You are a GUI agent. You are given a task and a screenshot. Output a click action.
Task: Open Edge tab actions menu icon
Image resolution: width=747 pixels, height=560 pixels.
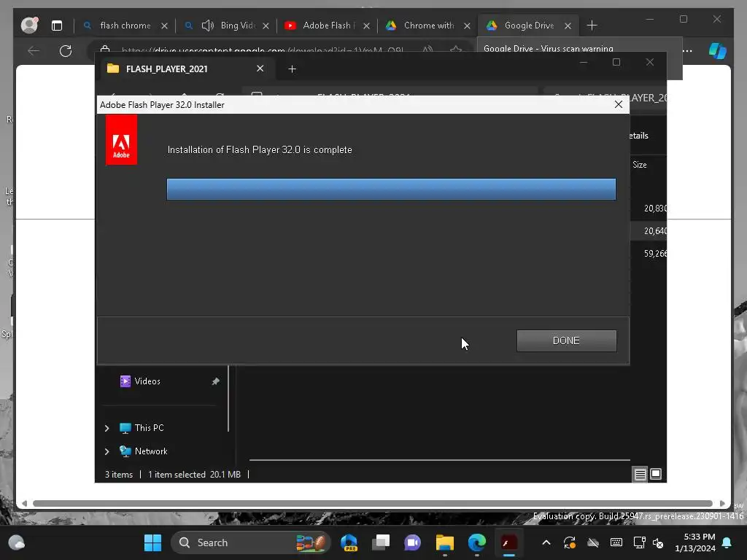(57, 26)
